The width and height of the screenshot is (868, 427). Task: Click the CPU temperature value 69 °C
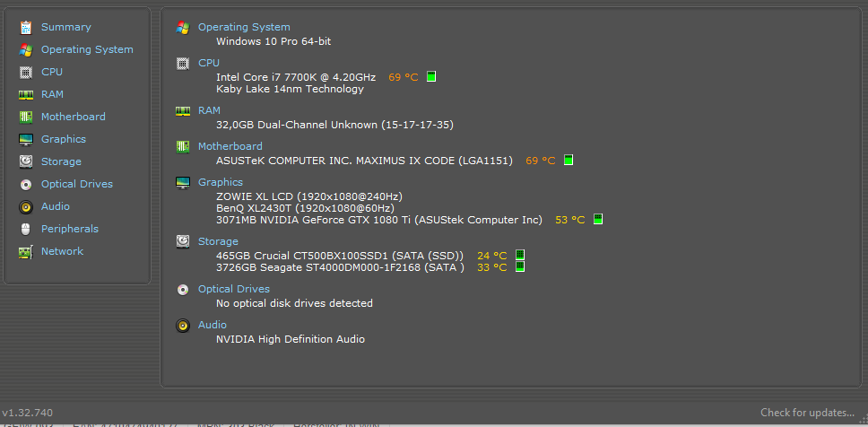click(x=403, y=77)
